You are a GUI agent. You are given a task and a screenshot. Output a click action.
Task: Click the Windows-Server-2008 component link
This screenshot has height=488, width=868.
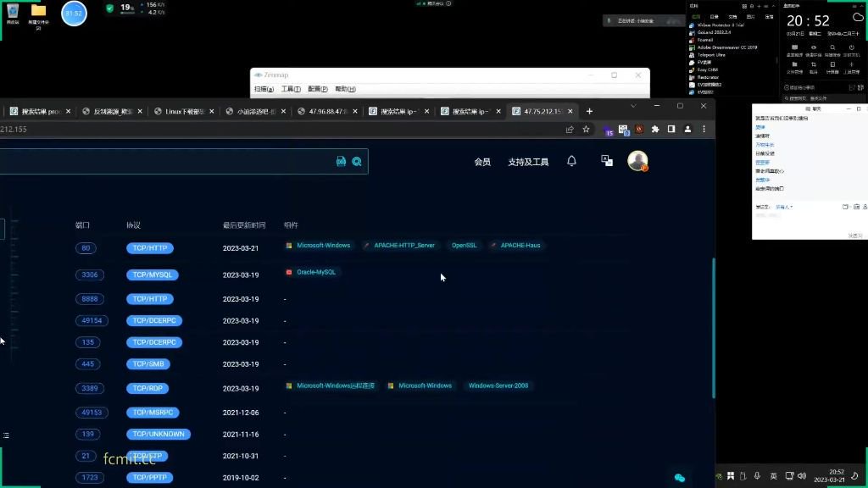(x=498, y=385)
